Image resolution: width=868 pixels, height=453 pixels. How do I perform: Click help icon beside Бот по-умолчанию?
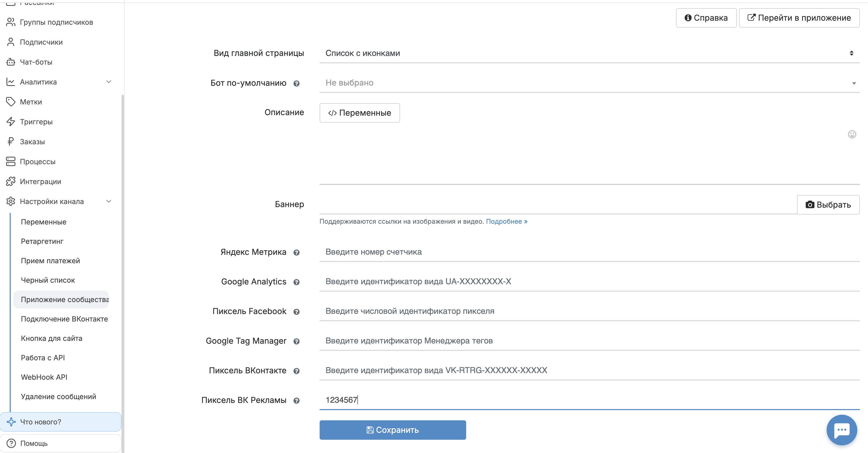[x=296, y=84]
